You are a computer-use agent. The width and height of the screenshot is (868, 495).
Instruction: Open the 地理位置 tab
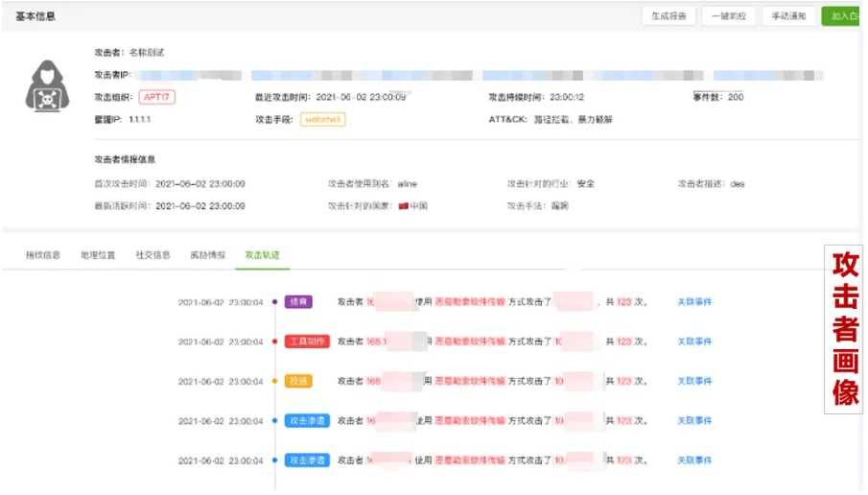(x=98, y=255)
